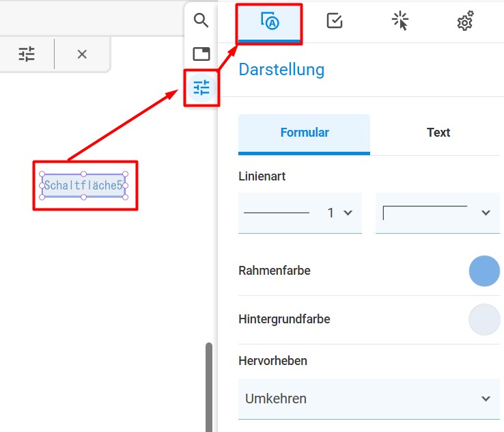The image size is (504, 432).
Task: Click the sliders icon in floating toolbar
Action: point(27,54)
